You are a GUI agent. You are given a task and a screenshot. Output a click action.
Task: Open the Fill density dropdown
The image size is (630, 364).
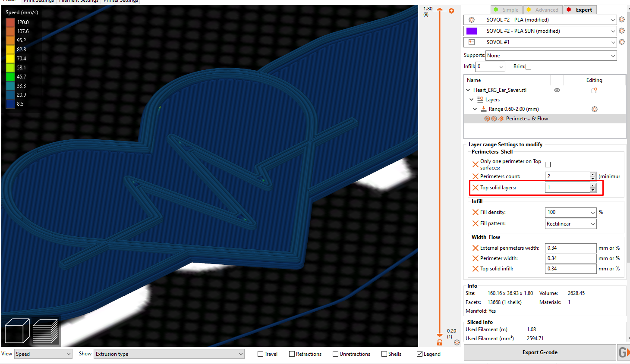point(571,212)
